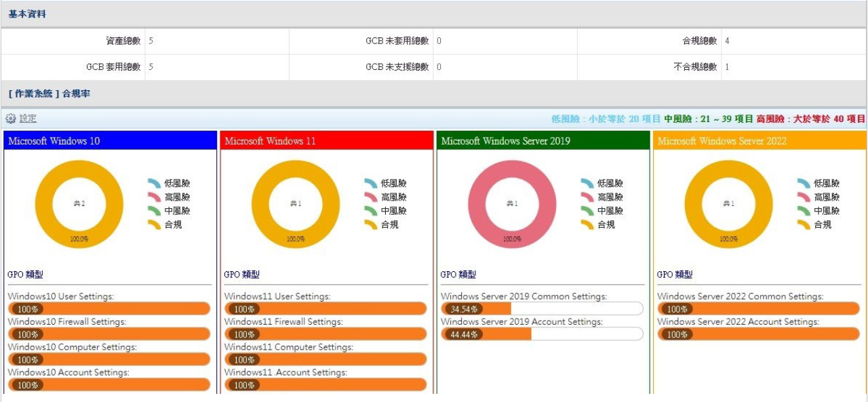
Task: Click the Windows Server 2019 red donut chart
Action: [512, 204]
